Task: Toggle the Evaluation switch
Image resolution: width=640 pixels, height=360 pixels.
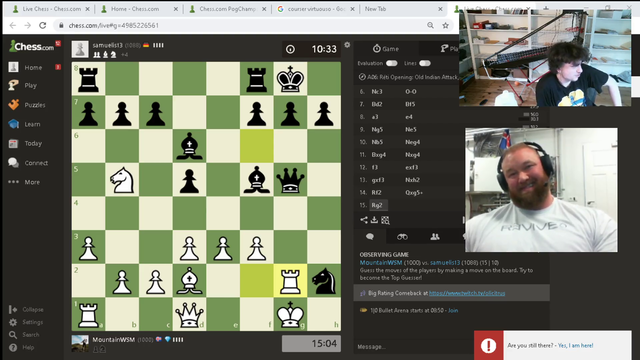Action: 391,63
